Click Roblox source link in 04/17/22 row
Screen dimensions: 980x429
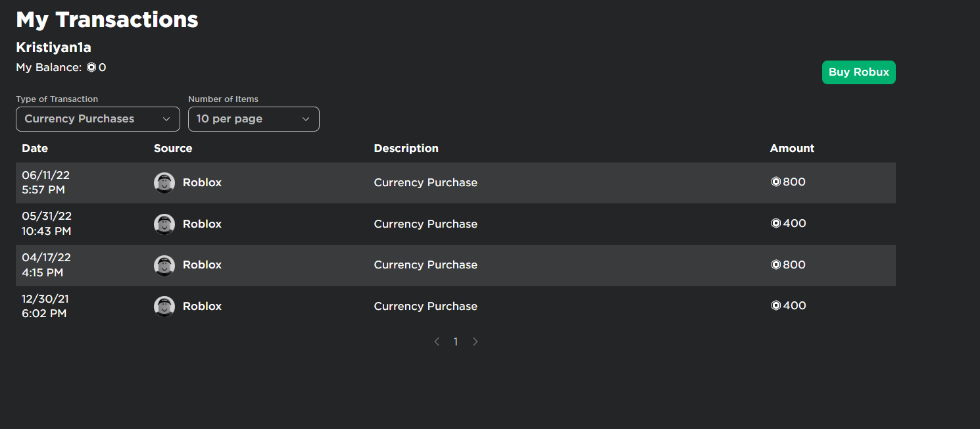tap(202, 265)
